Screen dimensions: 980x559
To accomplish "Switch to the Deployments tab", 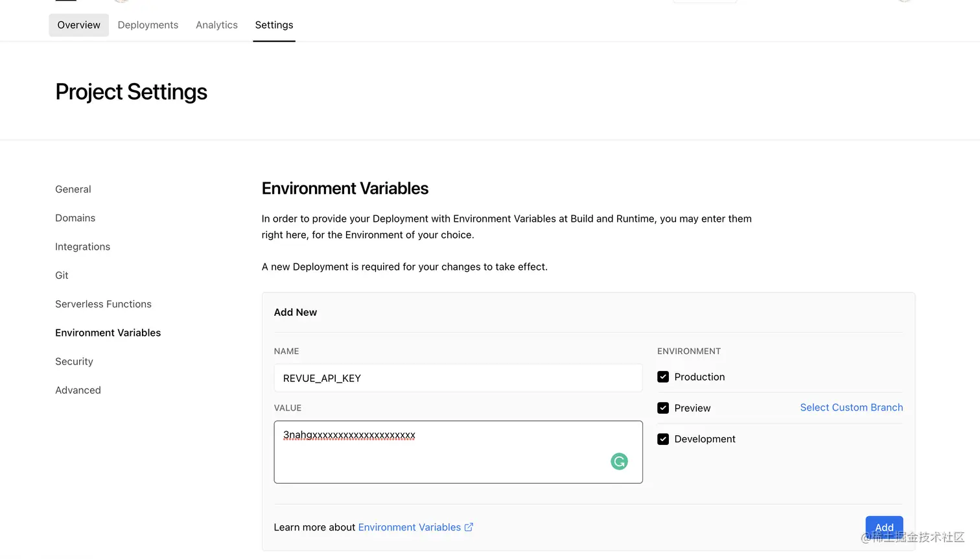I will point(148,25).
